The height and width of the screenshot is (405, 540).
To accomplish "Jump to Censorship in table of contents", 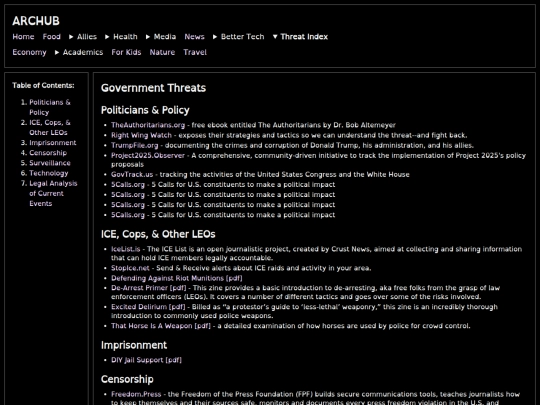I will pyautogui.click(x=48, y=153).
